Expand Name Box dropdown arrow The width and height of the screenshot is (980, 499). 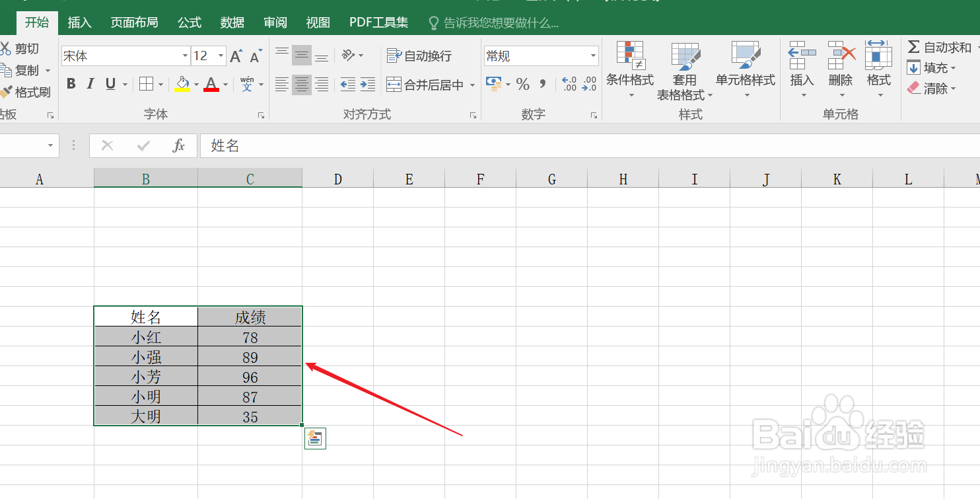point(50,146)
